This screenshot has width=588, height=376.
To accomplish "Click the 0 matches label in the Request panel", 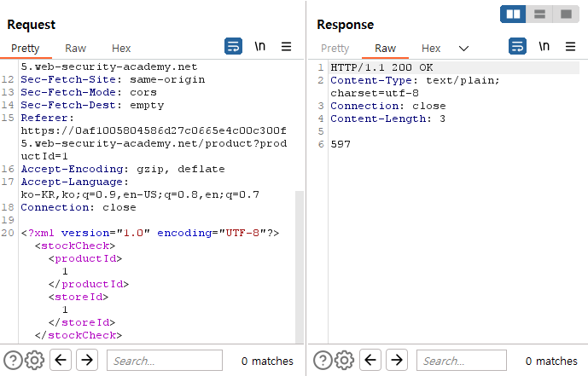I will point(267,361).
